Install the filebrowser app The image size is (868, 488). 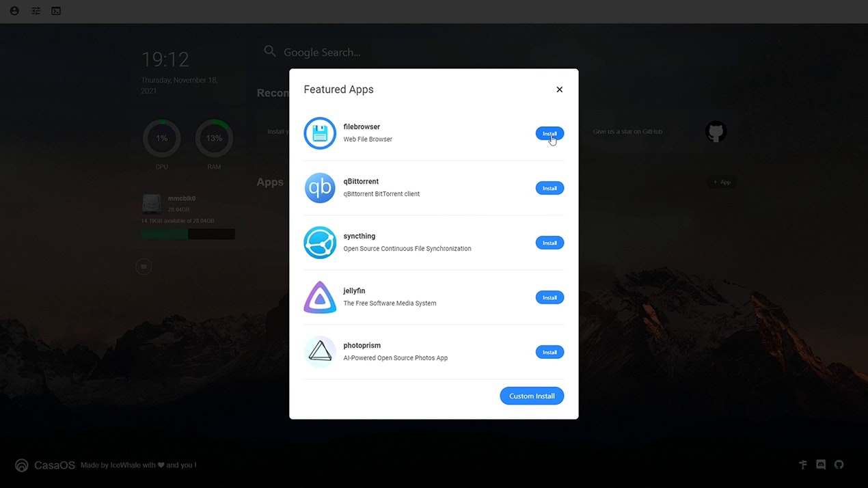(x=550, y=133)
